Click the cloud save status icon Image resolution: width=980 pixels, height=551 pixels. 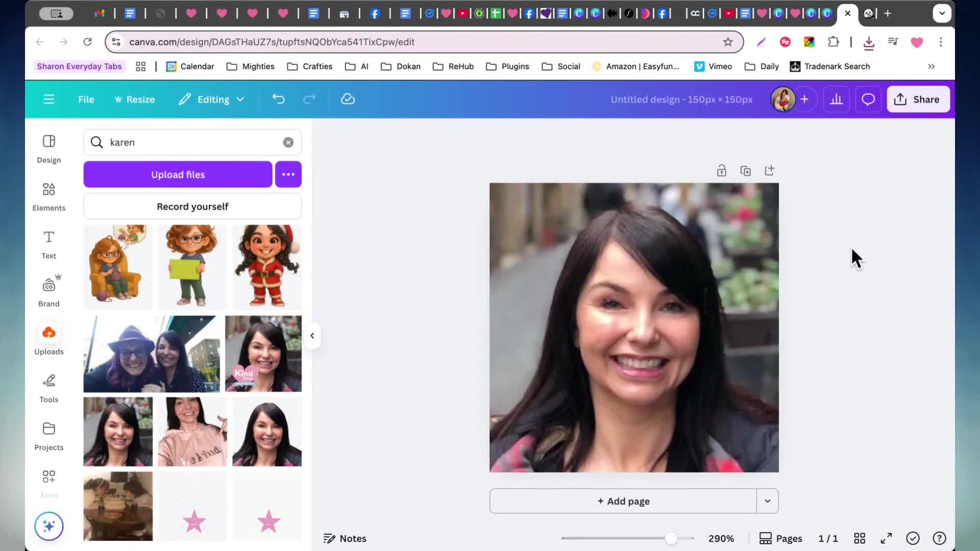[348, 99]
